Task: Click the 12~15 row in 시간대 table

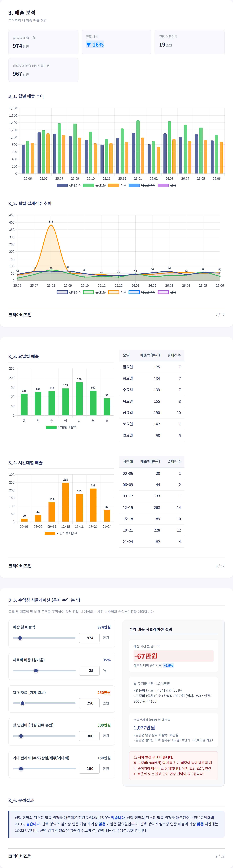Action: pos(152,507)
